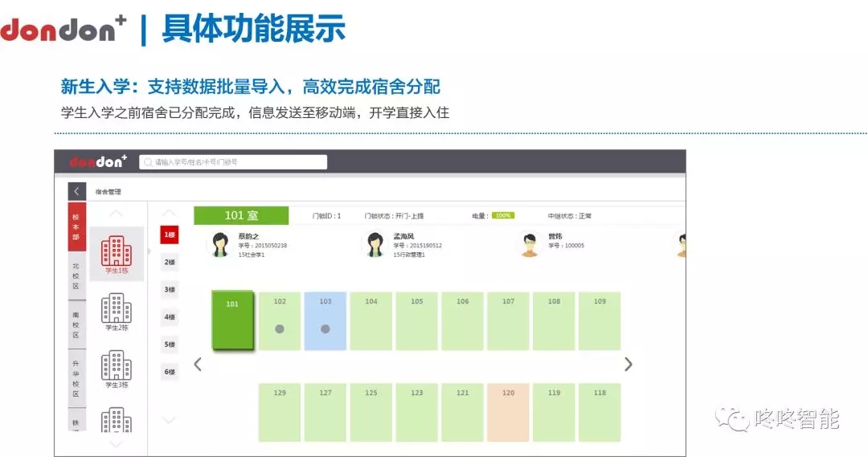Switch to the 校本部 campus tab
The width and height of the screenshot is (868, 457).
76,226
